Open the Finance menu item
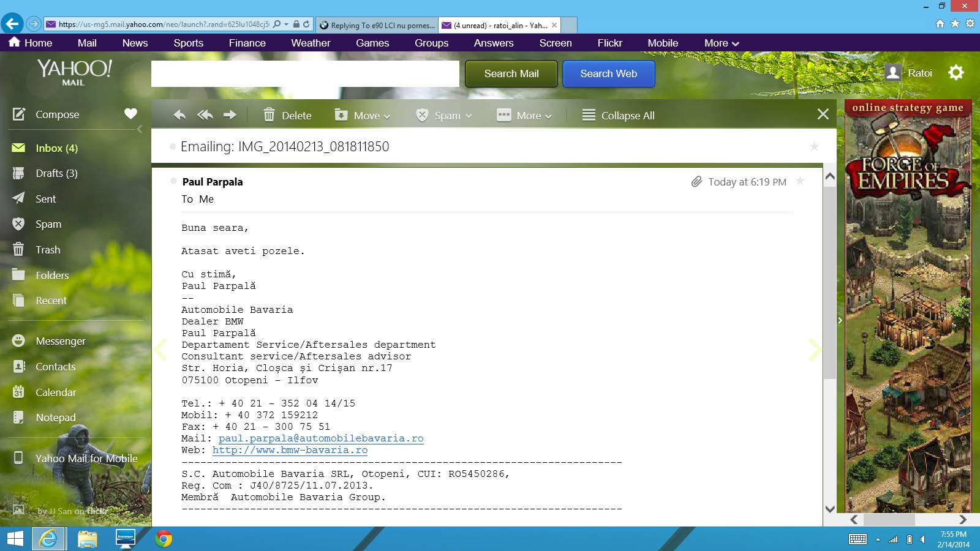 point(247,43)
